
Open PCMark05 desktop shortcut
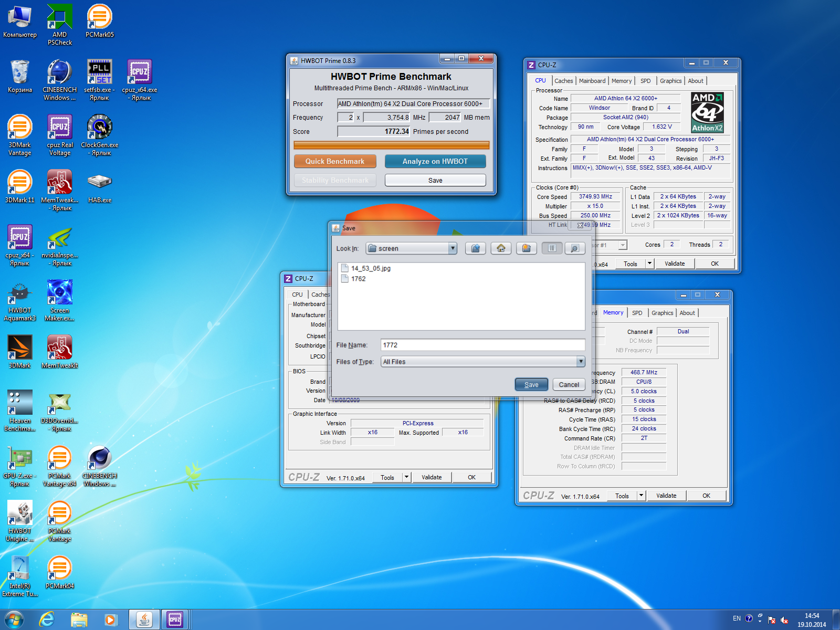pos(100,21)
